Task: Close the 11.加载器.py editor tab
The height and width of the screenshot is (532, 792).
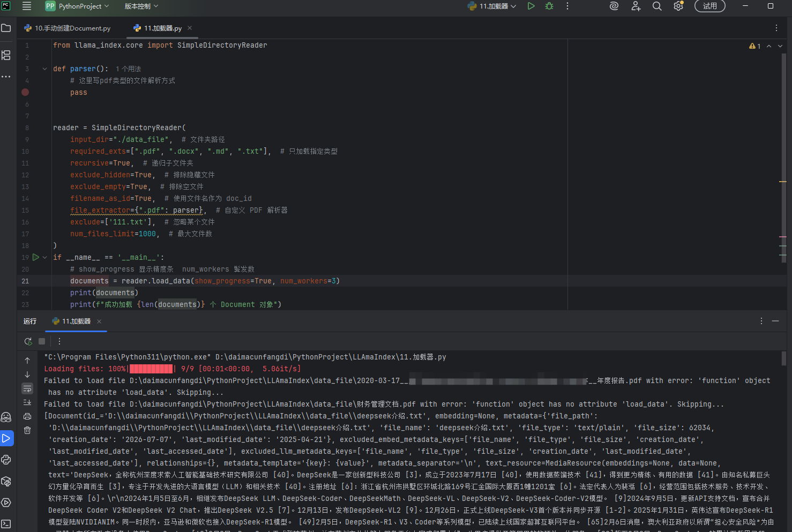Action: pyautogui.click(x=190, y=28)
